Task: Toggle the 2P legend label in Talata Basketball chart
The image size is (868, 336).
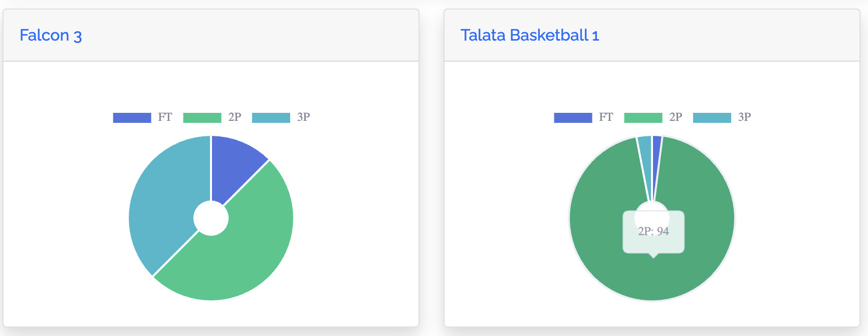Action: [676, 117]
